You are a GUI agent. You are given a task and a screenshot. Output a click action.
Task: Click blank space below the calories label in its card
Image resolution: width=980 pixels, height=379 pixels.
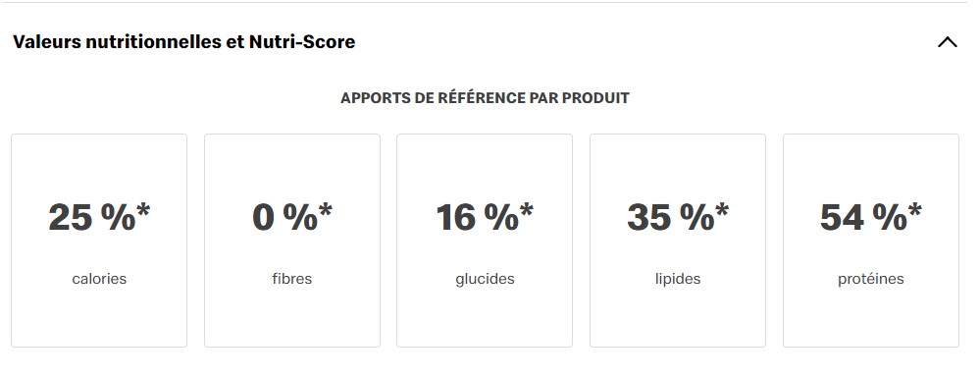point(99,318)
